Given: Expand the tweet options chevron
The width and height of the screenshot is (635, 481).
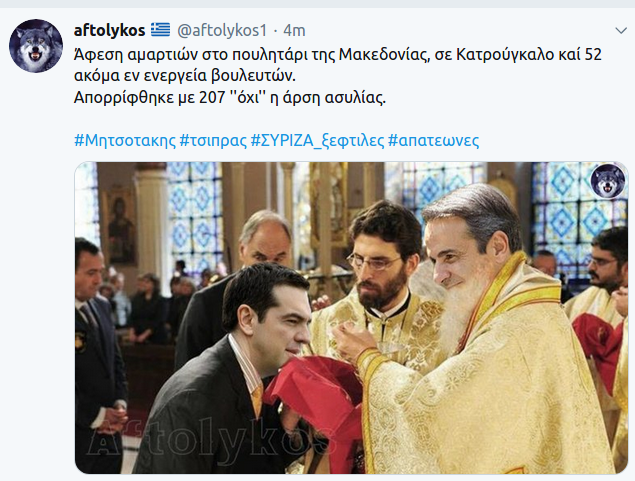Looking at the screenshot, I should click(621, 31).
